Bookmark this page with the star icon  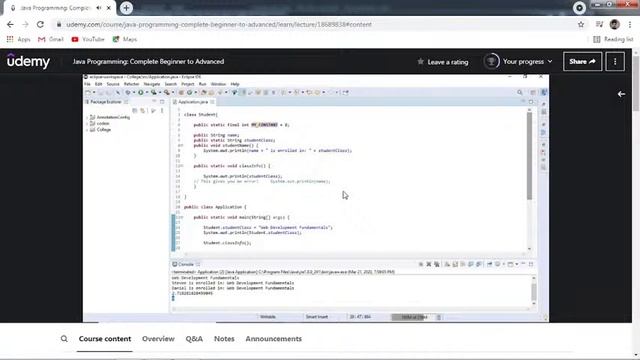[581, 24]
